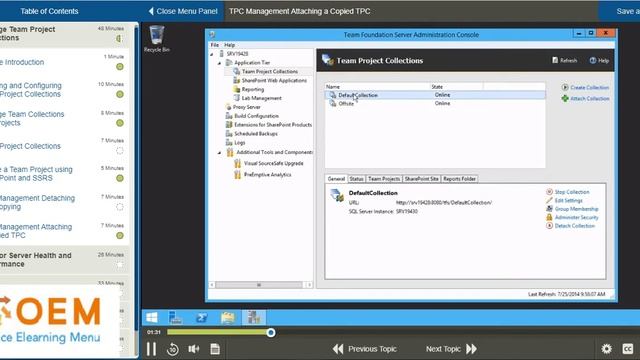Image resolution: width=640 pixels, height=360 pixels.
Task: Open File Explorer taskbar icon
Action: coord(228,318)
